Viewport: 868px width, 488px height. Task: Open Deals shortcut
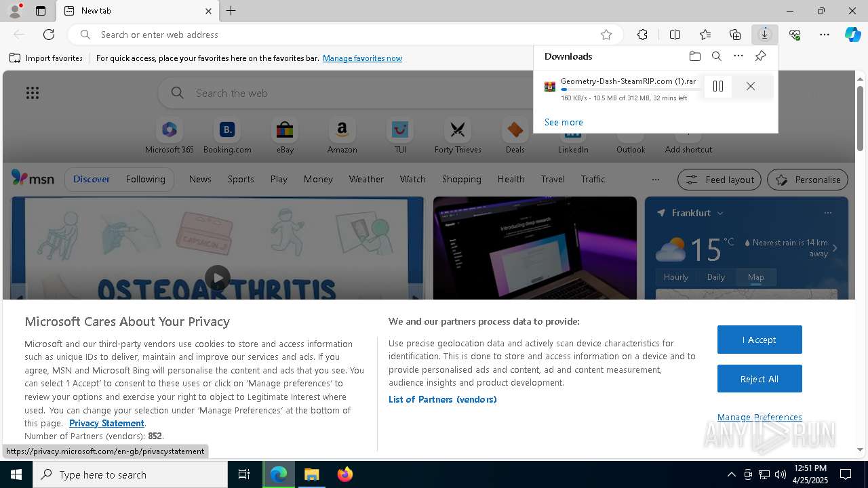[515, 136]
